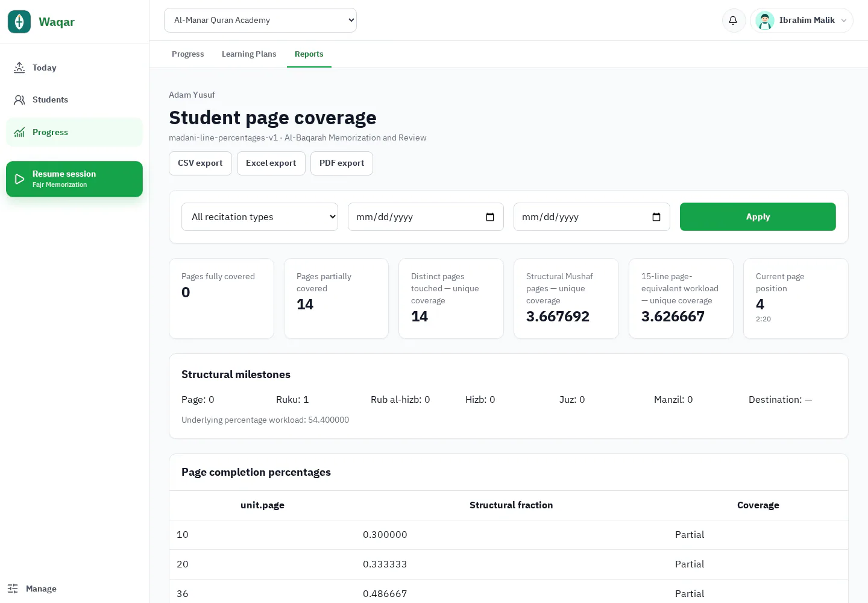Click the Resume session play icon
Screen dimensions: 868x603
tap(19, 179)
